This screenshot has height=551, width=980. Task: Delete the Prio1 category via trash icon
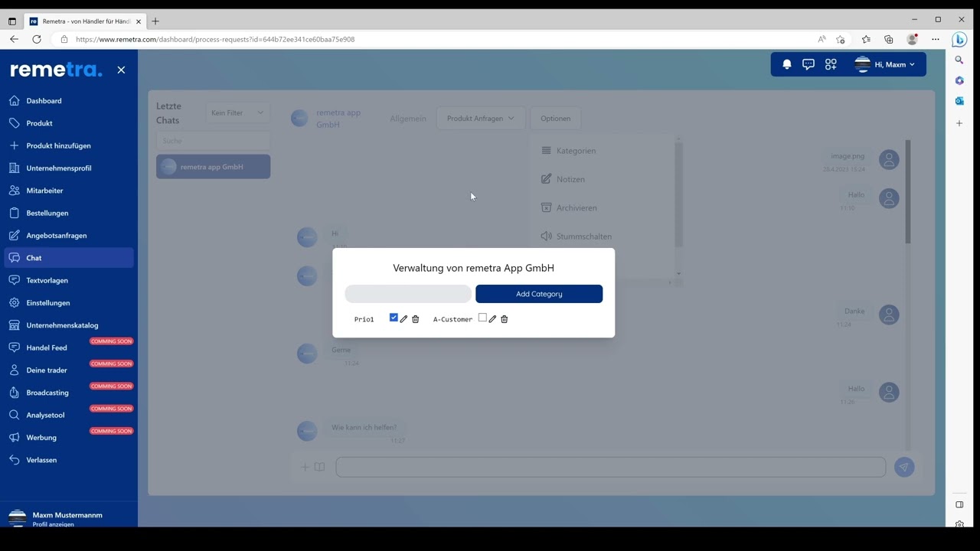[x=416, y=319]
